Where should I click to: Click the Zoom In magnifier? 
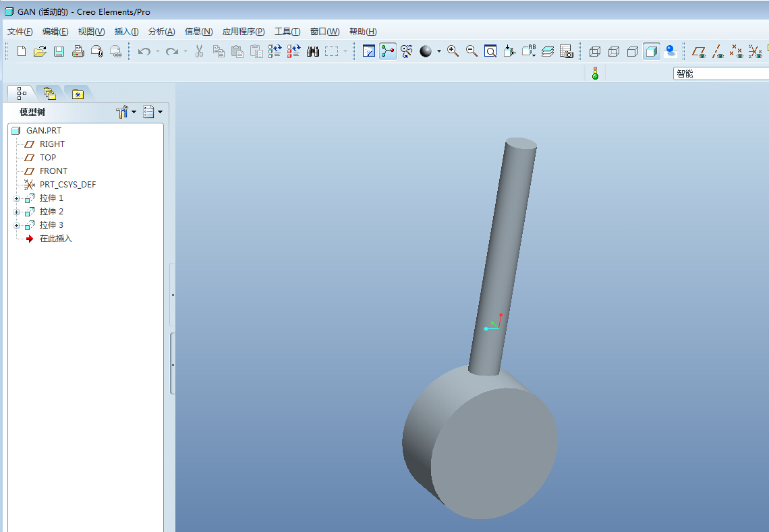click(453, 51)
